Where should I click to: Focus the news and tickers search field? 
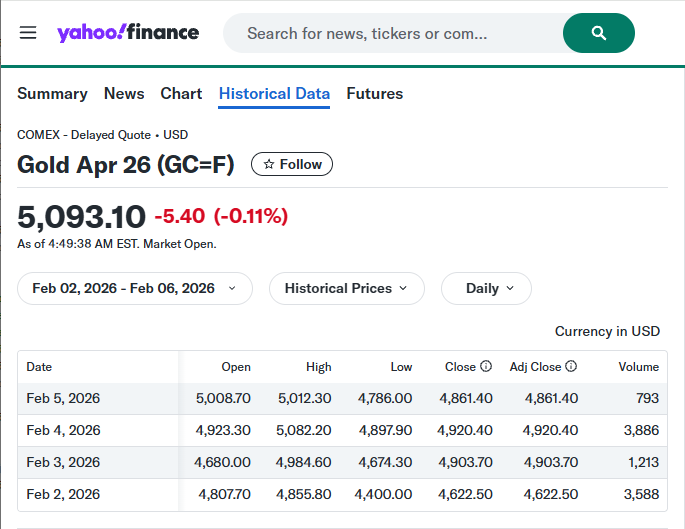[390, 33]
